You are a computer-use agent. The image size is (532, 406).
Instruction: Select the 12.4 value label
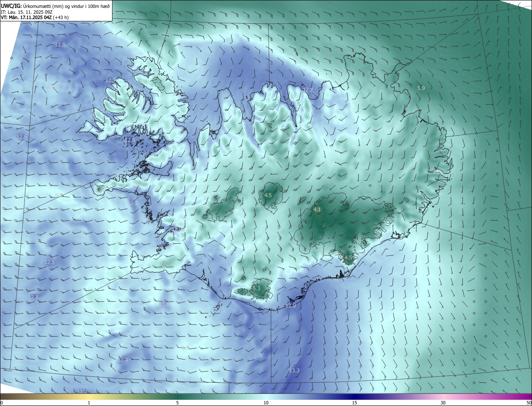coord(123,360)
